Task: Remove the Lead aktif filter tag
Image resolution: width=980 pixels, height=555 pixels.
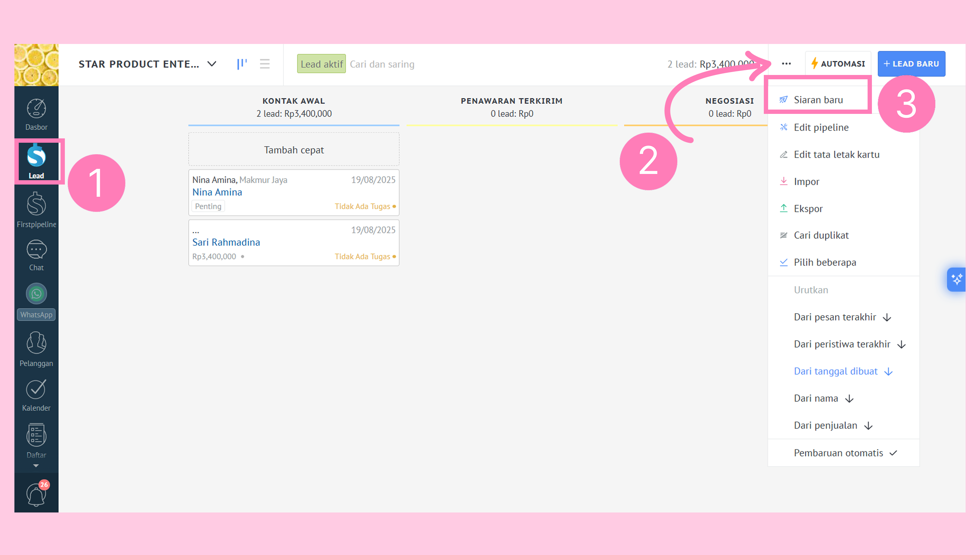Action: point(321,64)
